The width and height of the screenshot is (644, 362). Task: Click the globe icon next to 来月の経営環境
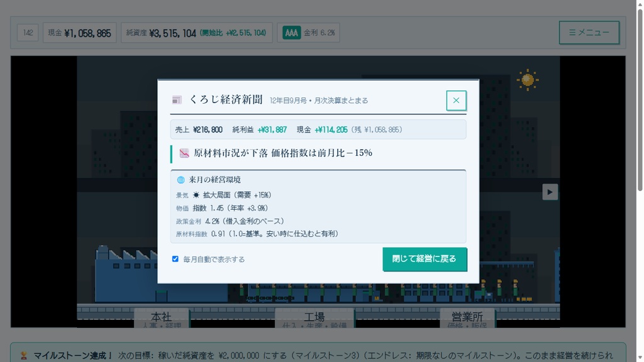[x=180, y=180]
